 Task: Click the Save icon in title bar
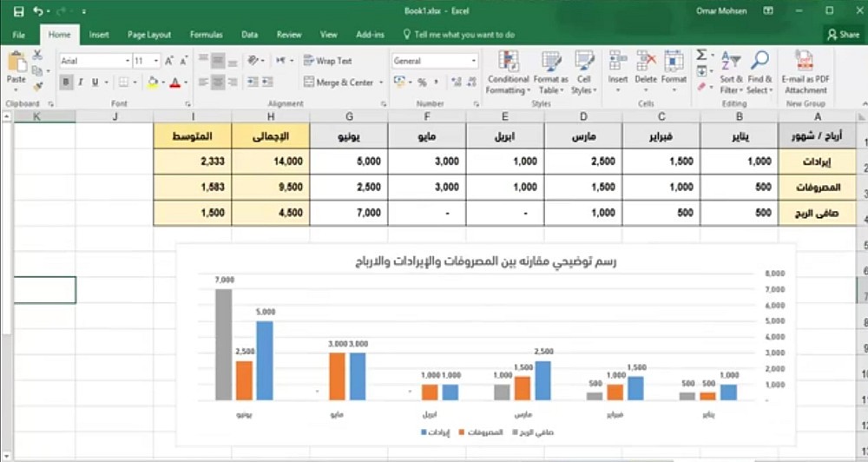[x=18, y=11]
